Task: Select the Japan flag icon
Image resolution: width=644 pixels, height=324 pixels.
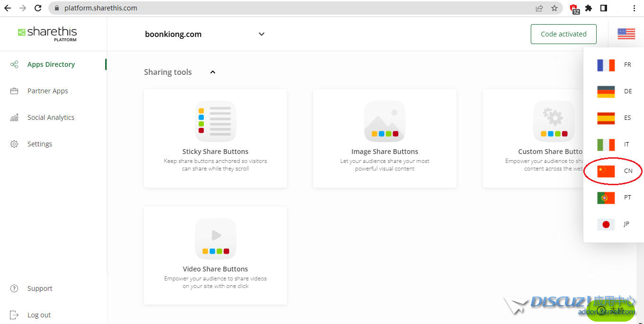Action: pyautogui.click(x=606, y=224)
